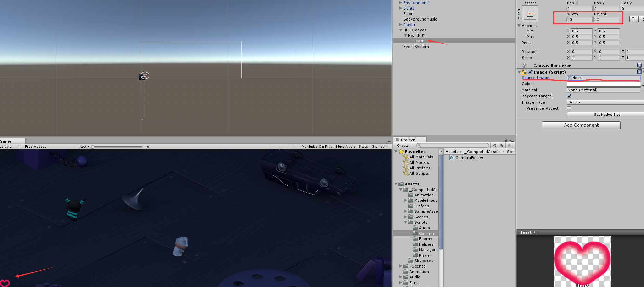Viewport: 644px width, 287px height.
Task: Click the Search by Type icon in Project toolbar
Action: click(495, 145)
